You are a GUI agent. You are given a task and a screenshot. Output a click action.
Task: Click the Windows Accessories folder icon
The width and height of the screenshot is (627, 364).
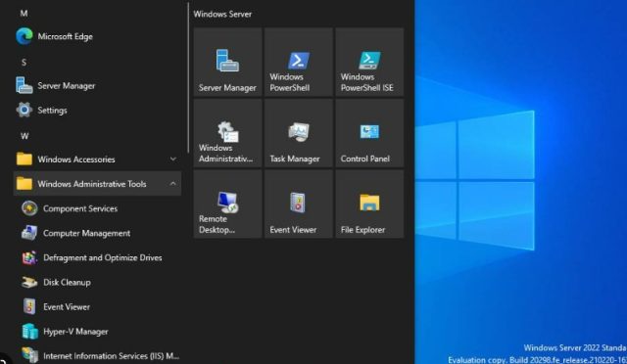click(24, 159)
